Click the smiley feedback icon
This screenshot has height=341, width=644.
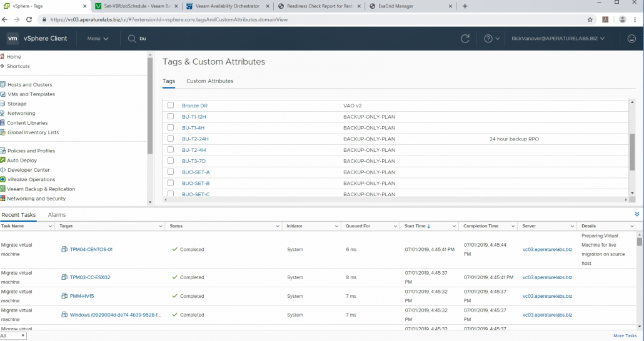coord(631,39)
